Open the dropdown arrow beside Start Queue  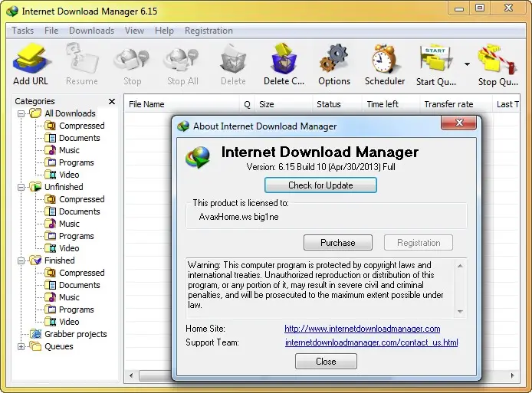coord(467,64)
